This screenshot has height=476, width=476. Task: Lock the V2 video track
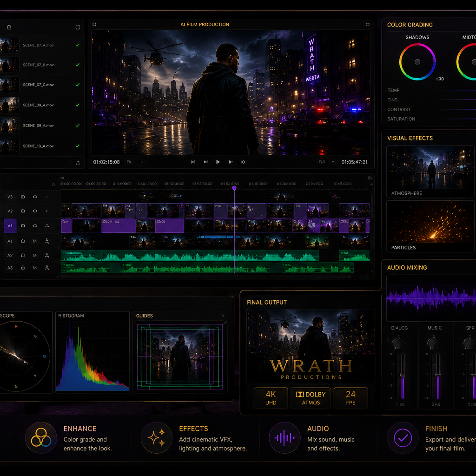click(x=23, y=211)
